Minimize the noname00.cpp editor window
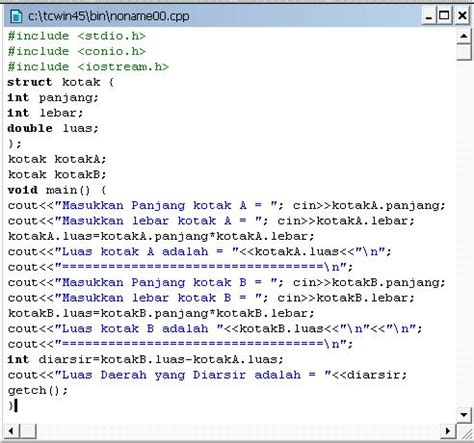 (x=429, y=16)
